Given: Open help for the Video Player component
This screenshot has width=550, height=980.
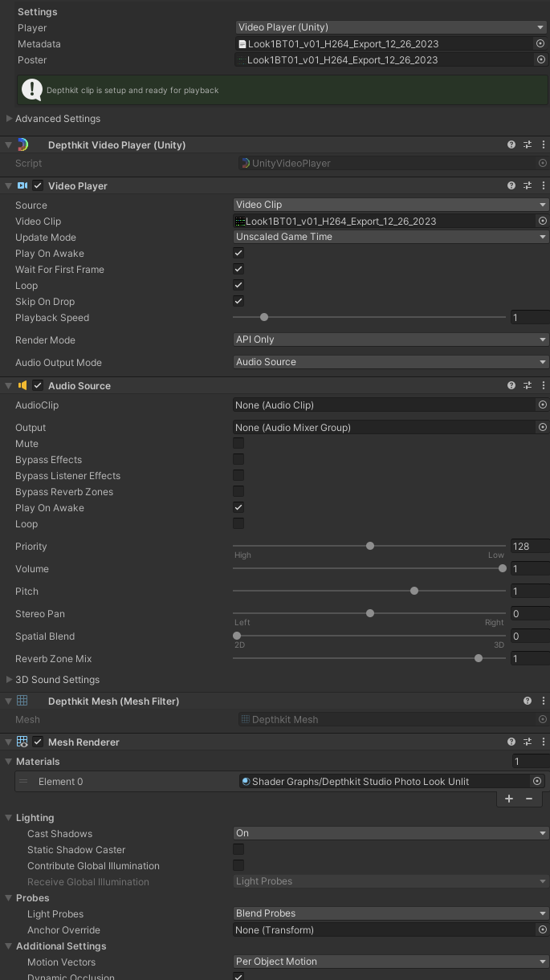Looking at the screenshot, I should [x=511, y=185].
